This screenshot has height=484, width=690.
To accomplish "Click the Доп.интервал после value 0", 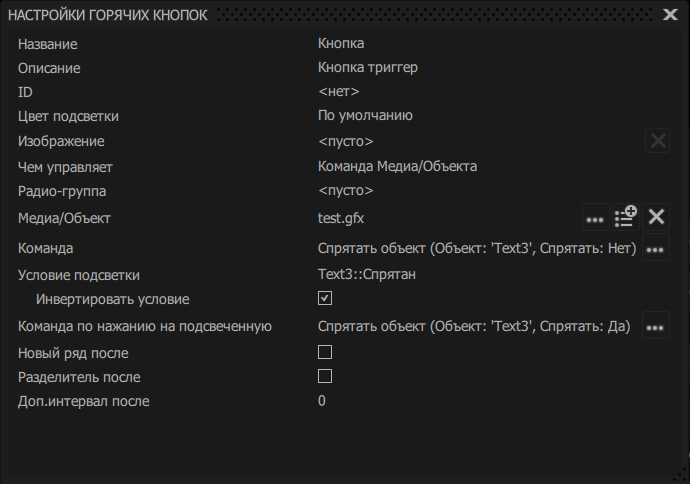I will (322, 402).
